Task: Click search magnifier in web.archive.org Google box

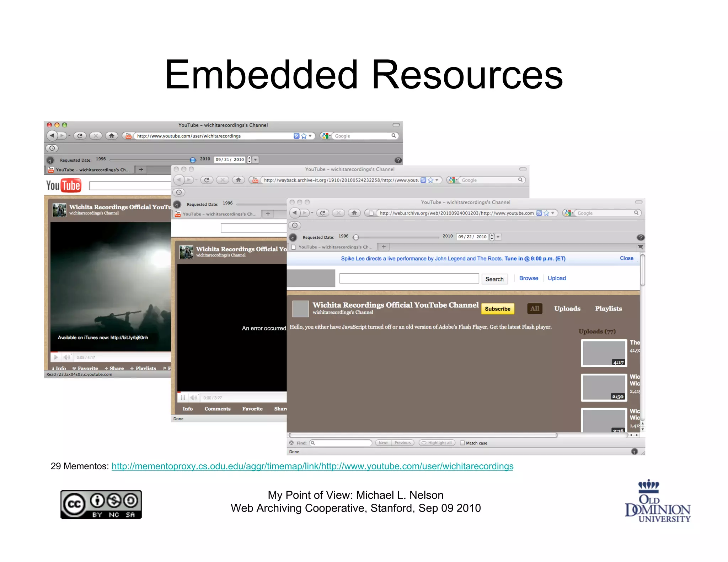Action: tap(636, 213)
